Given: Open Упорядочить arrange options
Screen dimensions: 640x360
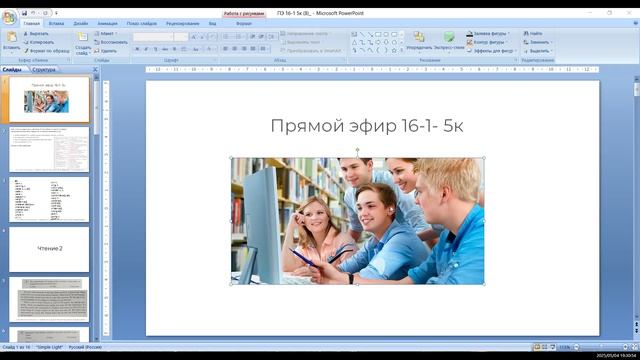Looking at the screenshot, I should coord(419,42).
